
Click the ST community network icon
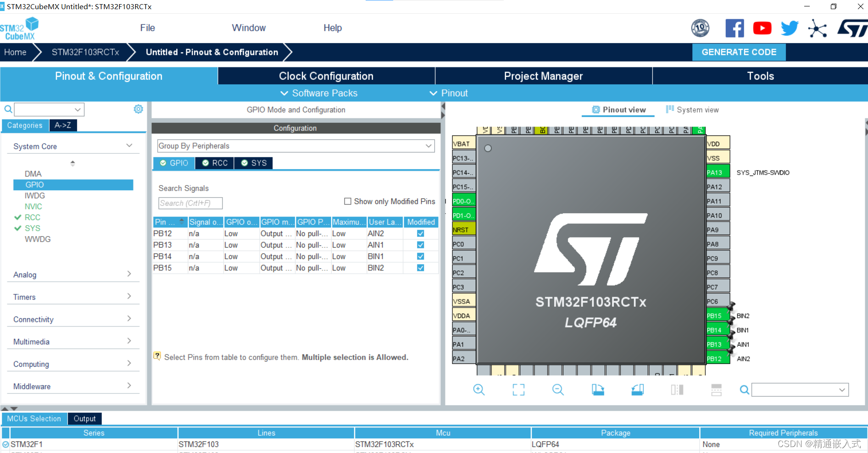tap(818, 28)
